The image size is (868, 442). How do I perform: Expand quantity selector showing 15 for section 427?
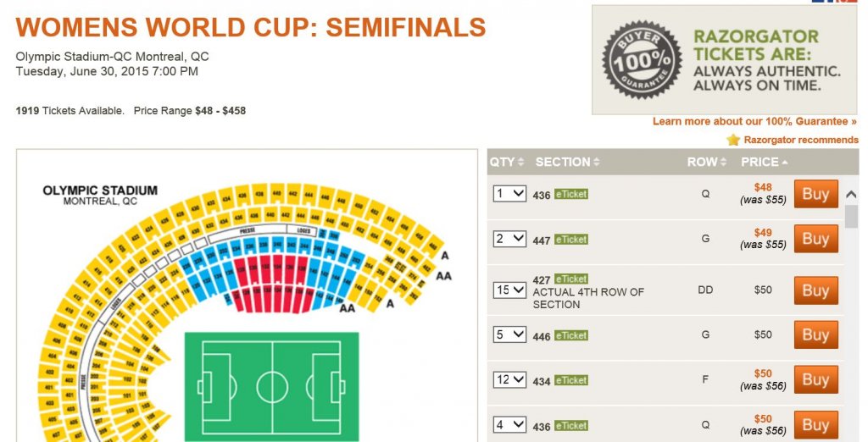(509, 290)
